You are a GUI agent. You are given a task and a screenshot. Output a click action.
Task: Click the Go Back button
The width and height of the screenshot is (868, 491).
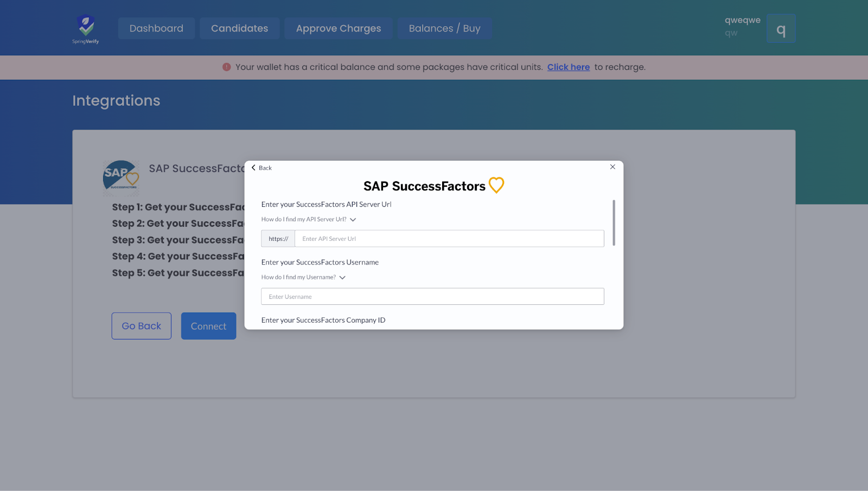(x=142, y=326)
